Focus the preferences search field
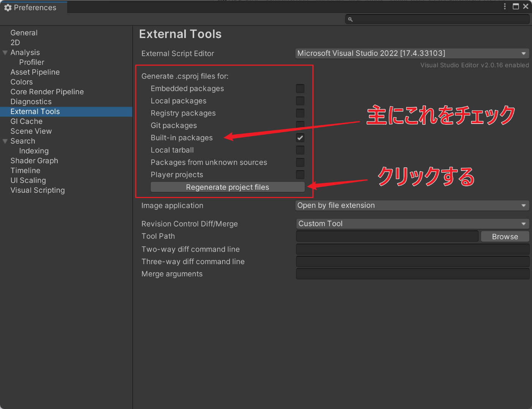This screenshot has width=532, height=409. pyautogui.click(x=437, y=19)
